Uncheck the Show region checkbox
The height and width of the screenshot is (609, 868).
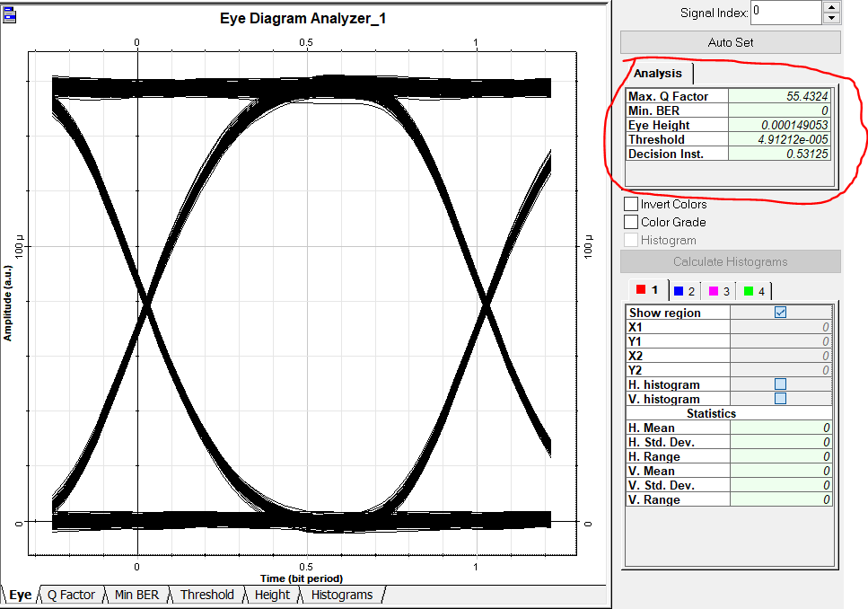click(780, 313)
